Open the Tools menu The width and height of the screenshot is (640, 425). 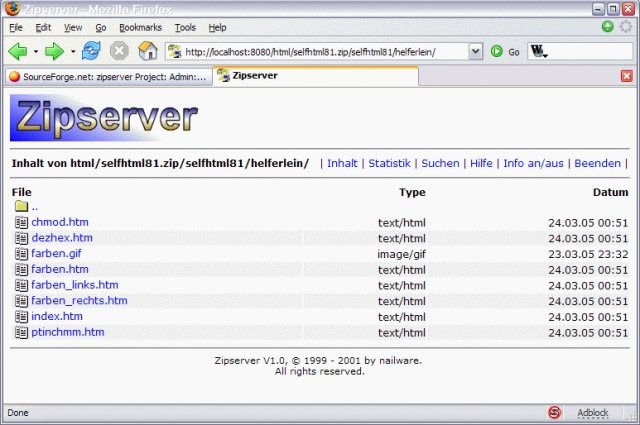point(185,27)
